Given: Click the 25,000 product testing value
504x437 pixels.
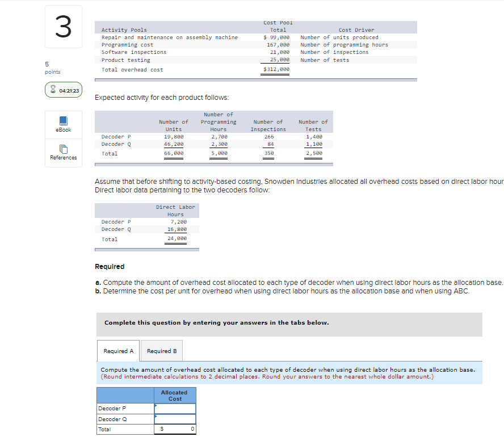Looking at the screenshot, I should point(280,60).
